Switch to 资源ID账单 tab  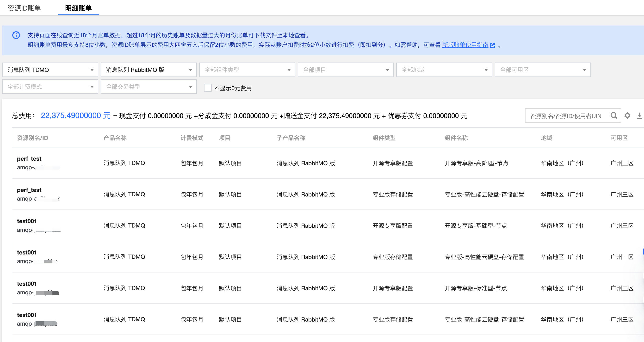point(24,8)
